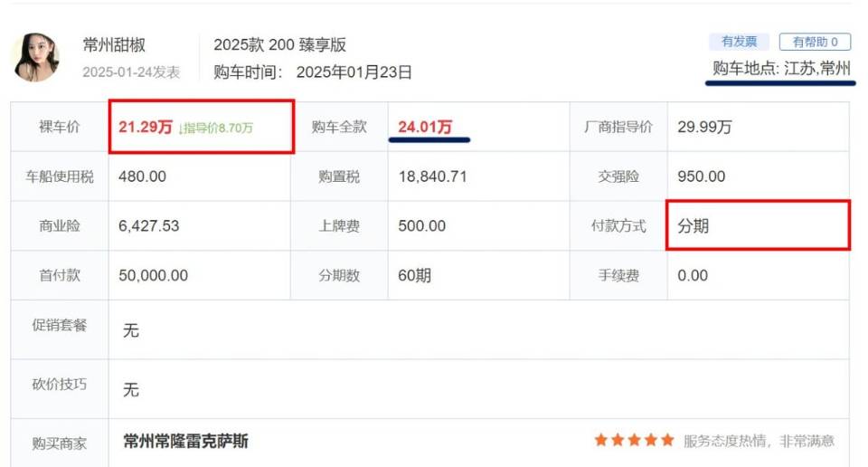Image resolution: width=868 pixels, height=467 pixels.
Task: Open the 常州常隆雷克萨斯 dealer link
Action: pyautogui.click(x=185, y=442)
